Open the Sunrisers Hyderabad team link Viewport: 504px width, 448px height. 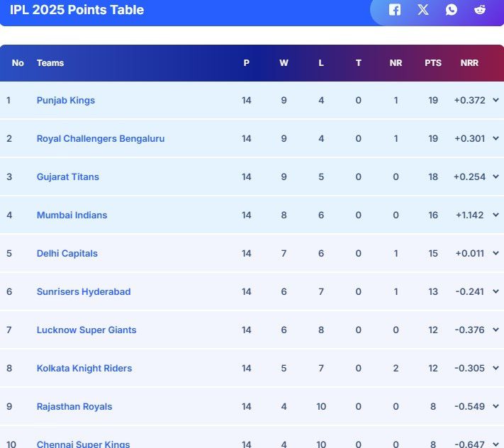click(x=84, y=291)
